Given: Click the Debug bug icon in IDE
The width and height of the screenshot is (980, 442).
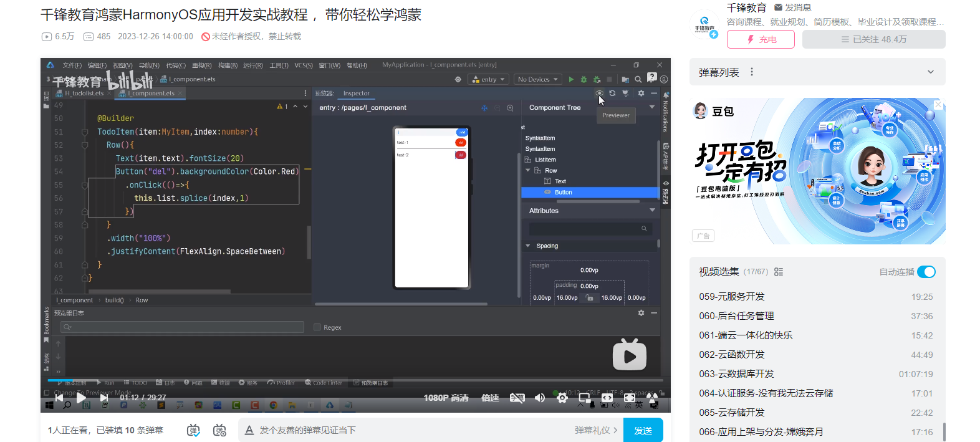Looking at the screenshot, I should pyautogui.click(x=584, y=79).
